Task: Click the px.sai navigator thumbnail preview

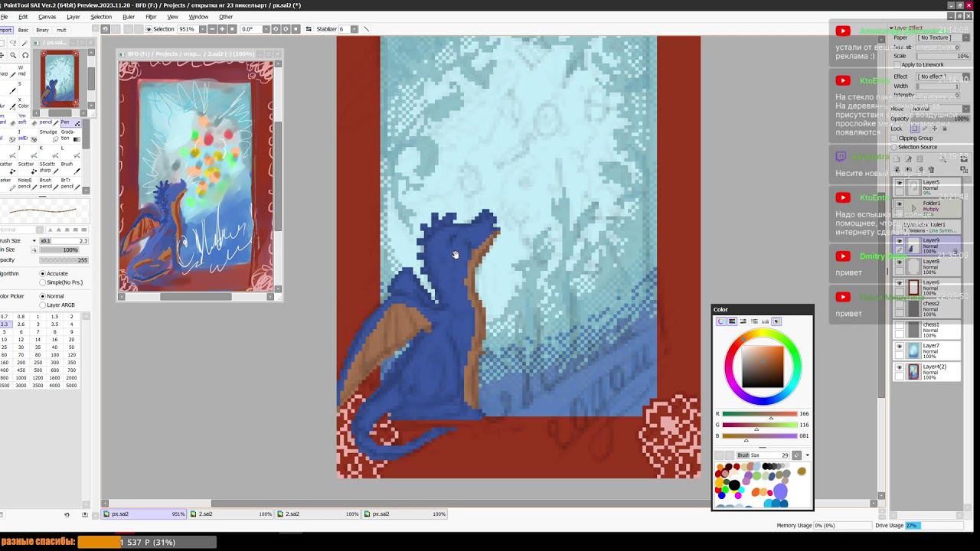Action: [x=59, y=79]
